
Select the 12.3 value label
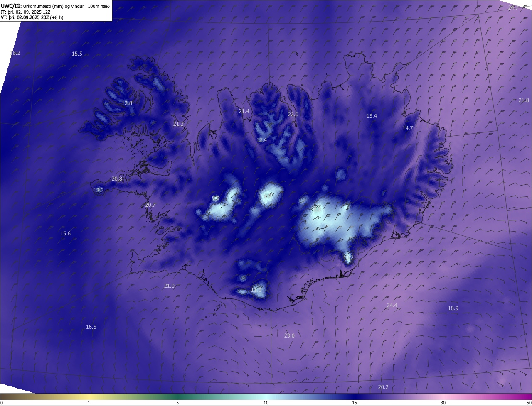click(99, 191)
